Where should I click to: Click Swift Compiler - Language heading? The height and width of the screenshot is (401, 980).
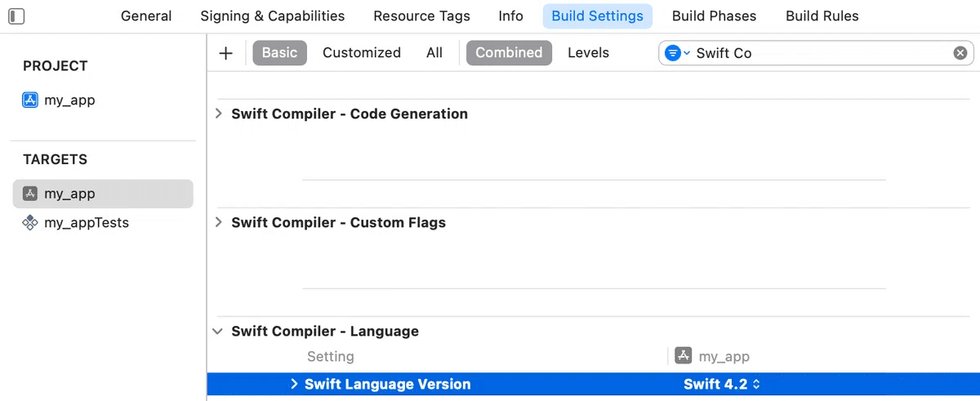pyautogui.click(x=325, y=332)
